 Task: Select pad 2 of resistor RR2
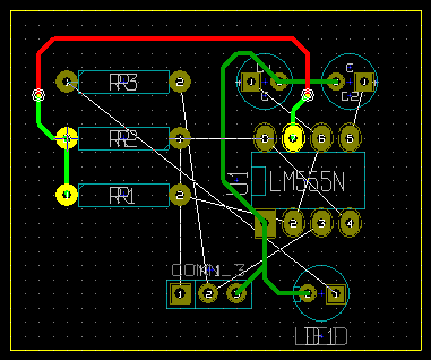click(x=180, y=138)
